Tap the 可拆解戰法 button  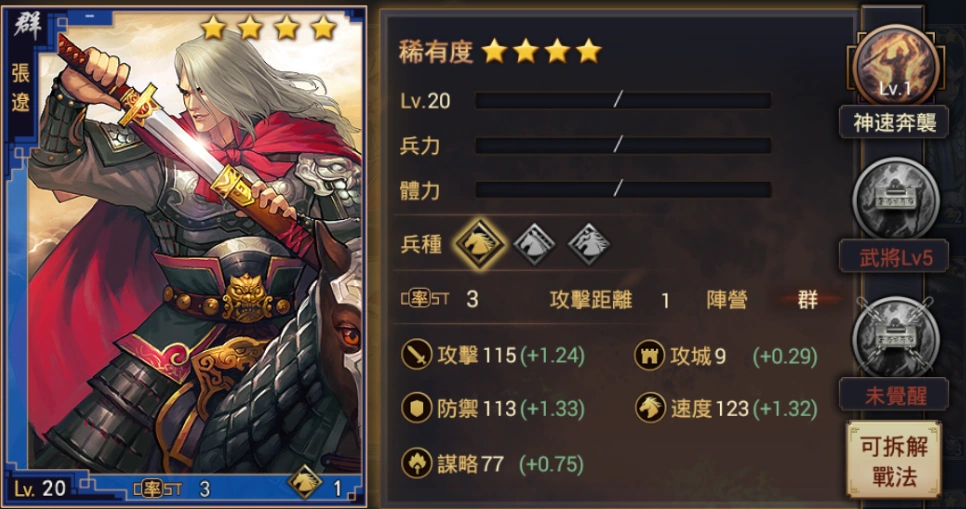click(894, 460)
